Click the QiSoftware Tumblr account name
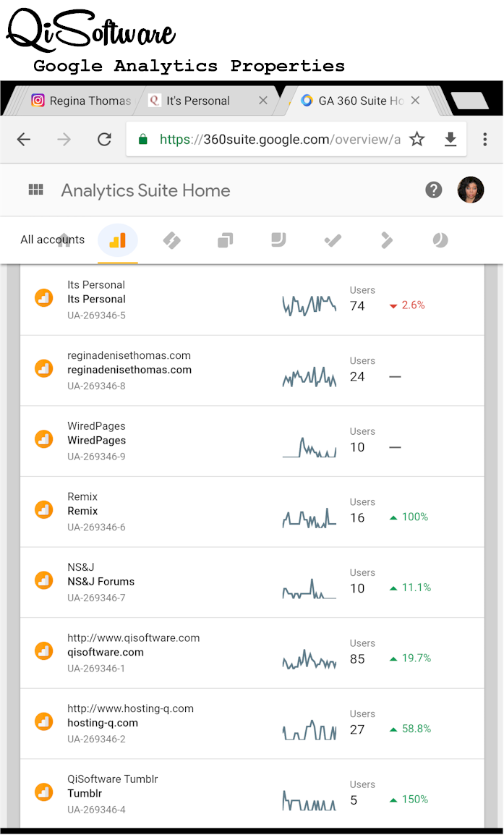The height and width of the screenshot is (835, 504). click(112, 779)
